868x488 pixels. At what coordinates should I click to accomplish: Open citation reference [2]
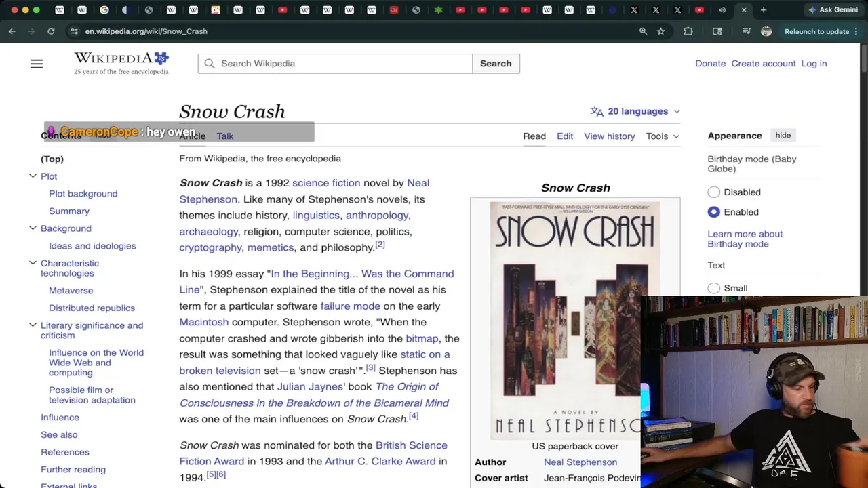(380, 245)
